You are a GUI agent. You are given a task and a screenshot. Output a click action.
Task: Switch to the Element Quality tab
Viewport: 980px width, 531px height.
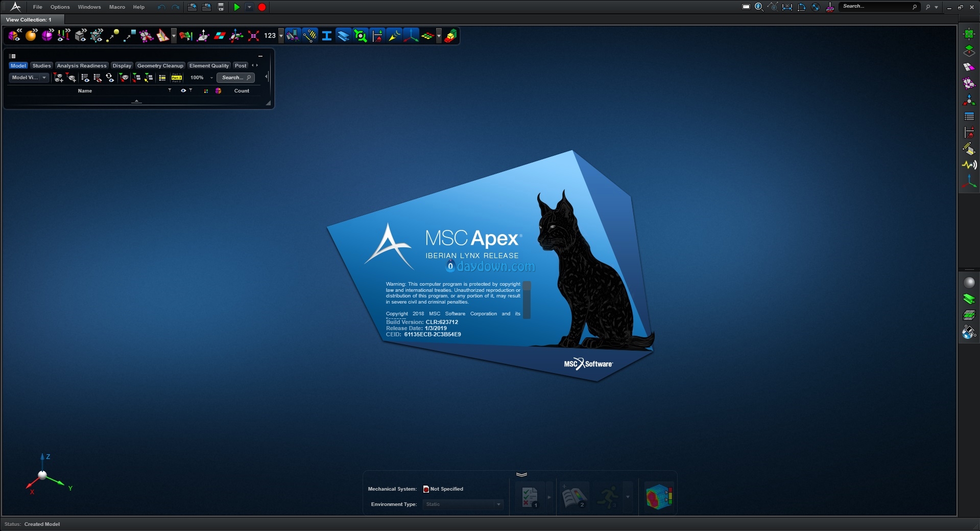point(209,65)
